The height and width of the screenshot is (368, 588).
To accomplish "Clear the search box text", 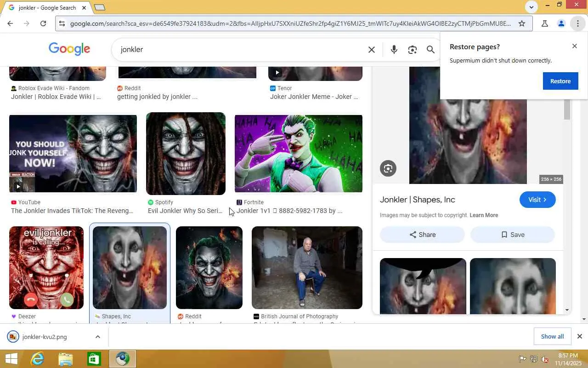I will click(x=372, y=50).
